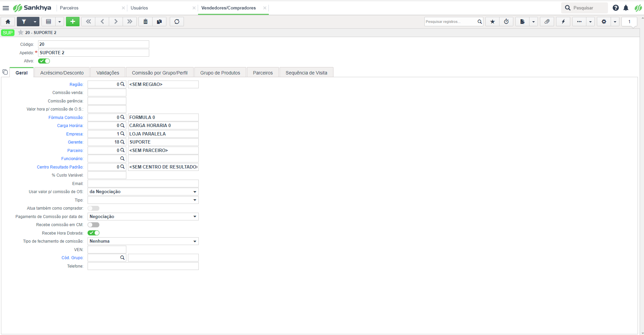Switch to the Usuários top tab
This screenshot has height=335, width=644.
pos(139,8)
